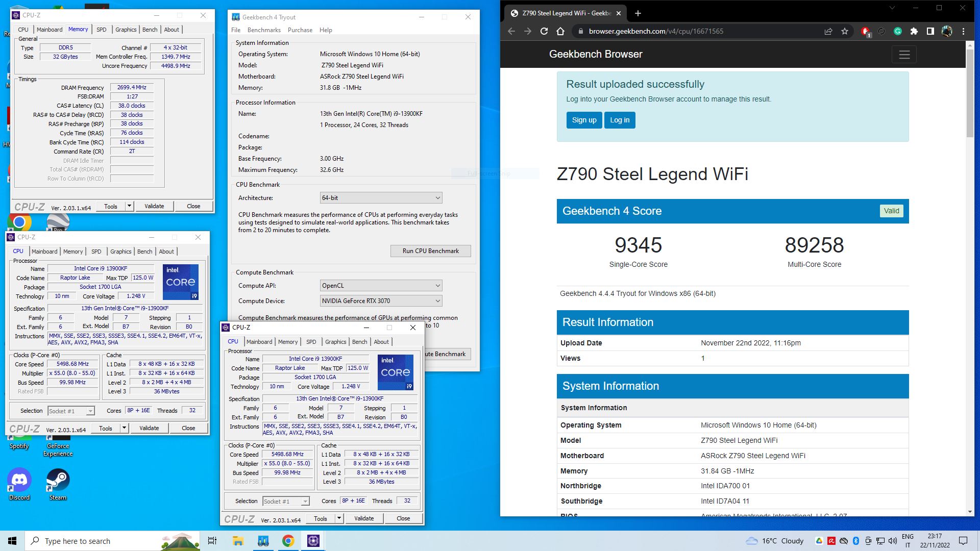Open Tools dropdown arrow in front CPU-Z
The width and height of the screenshot is (980, 551).
click(x=339, y=518)
